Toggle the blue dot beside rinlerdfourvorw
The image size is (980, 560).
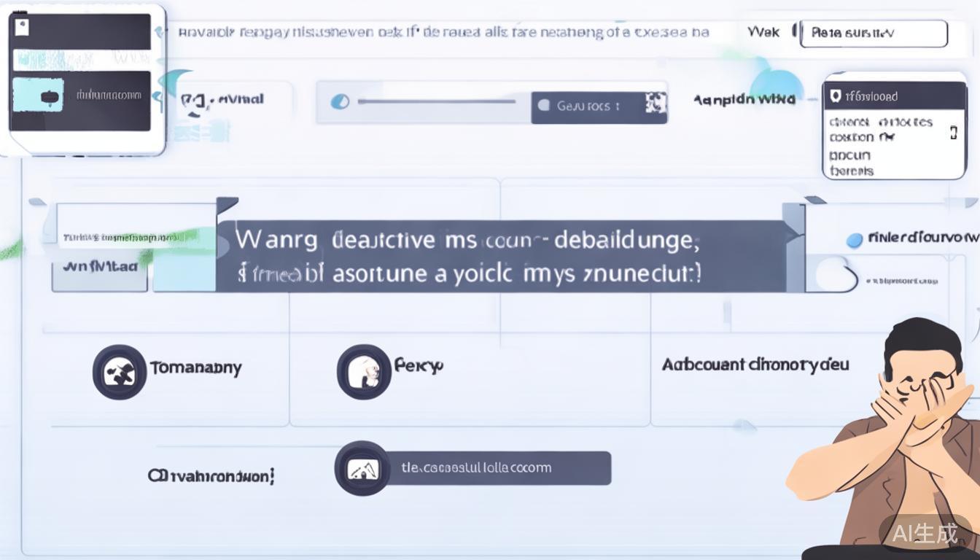click(854, 240)
